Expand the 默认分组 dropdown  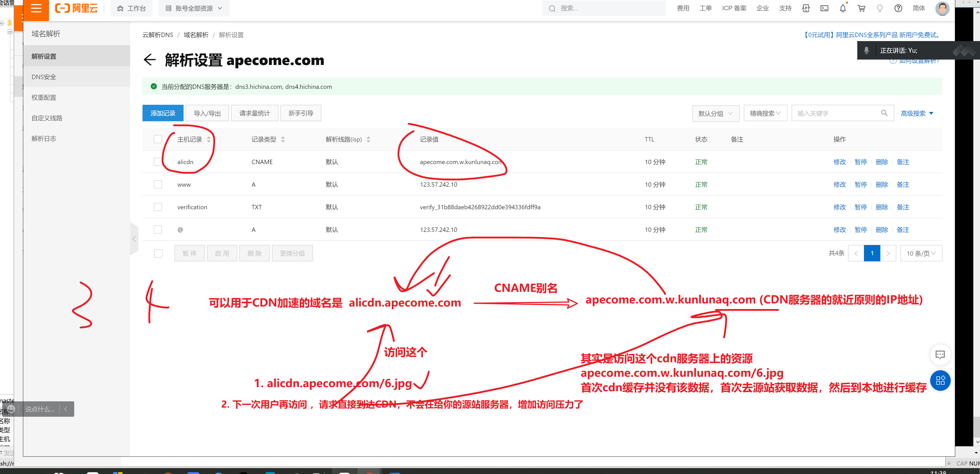tap(716, 113)
